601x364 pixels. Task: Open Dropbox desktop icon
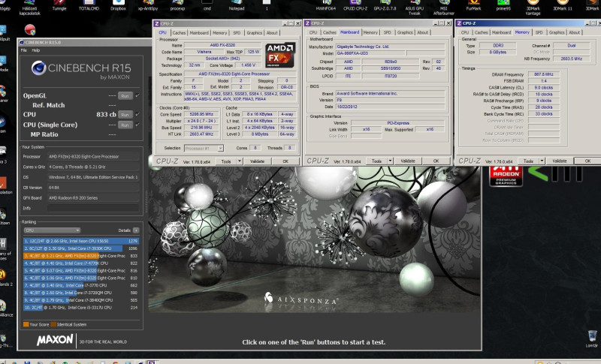pyautogui.click(x=118, y=5)
